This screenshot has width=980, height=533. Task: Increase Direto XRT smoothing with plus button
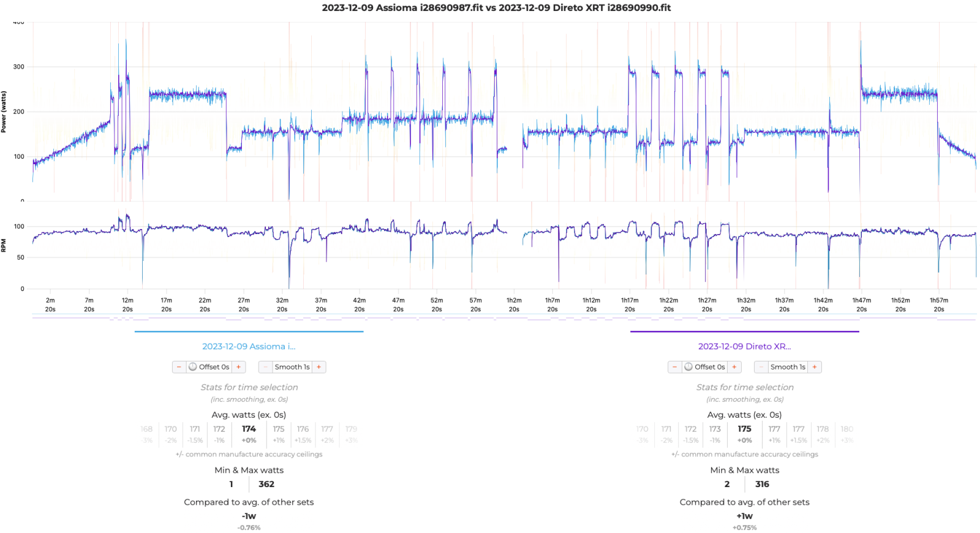tap(814, 367)
